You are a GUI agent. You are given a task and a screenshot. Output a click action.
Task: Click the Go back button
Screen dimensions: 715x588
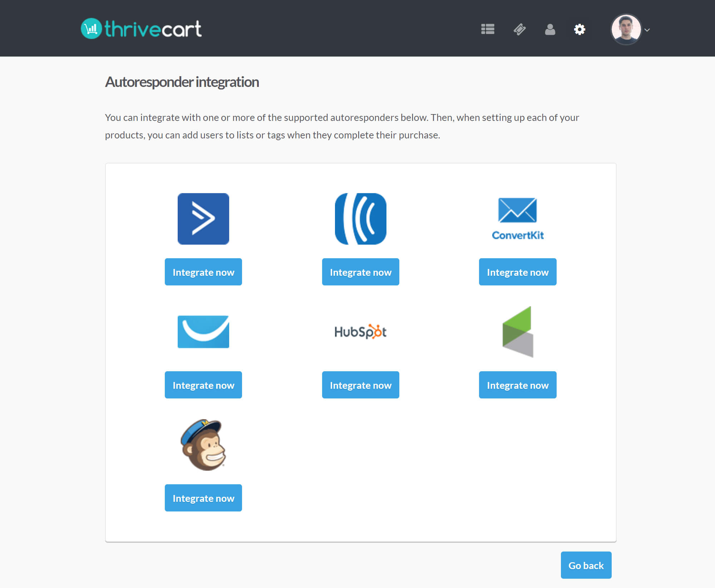tap(586, 565)
